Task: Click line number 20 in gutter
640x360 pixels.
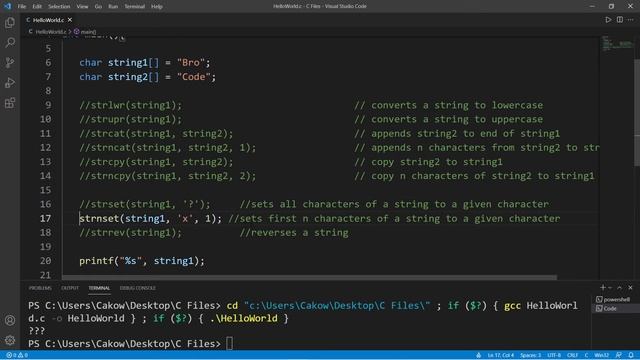Action: click(45, 261)
